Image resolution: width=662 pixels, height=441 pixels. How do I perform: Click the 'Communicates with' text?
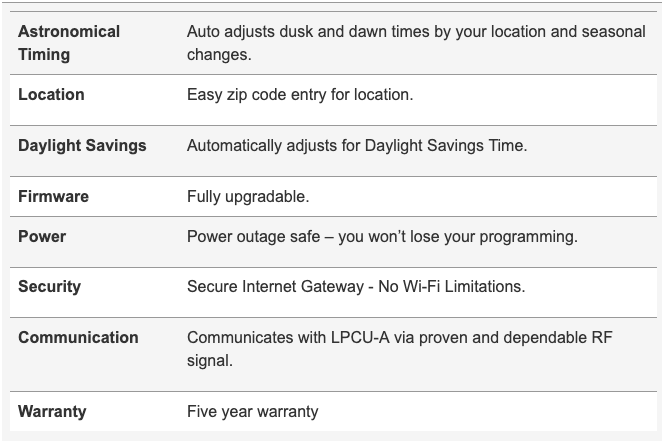250,337
